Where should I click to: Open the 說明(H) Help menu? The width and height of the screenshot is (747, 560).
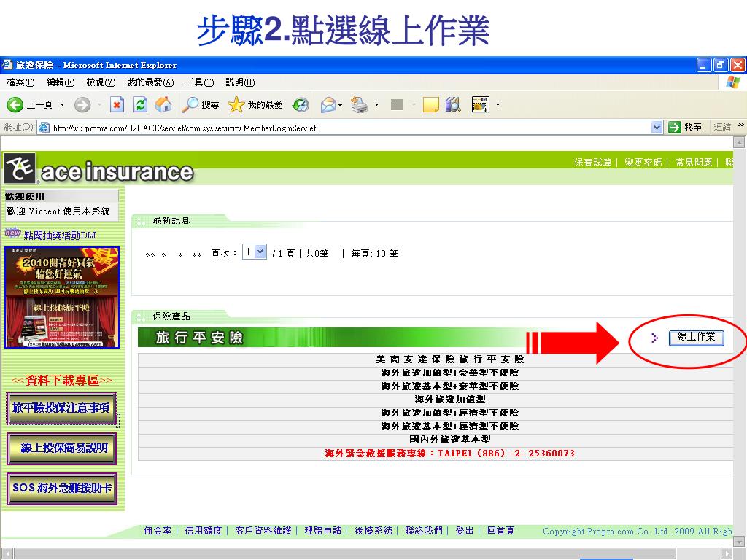[240, 82]
